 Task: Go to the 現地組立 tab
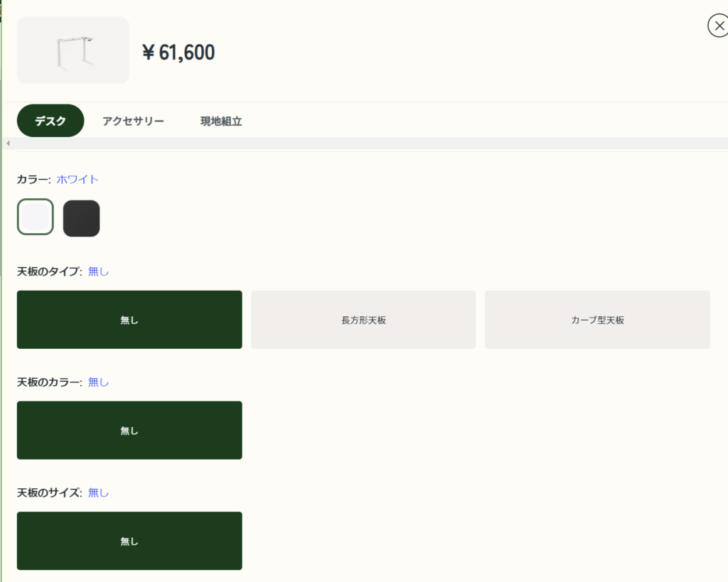(x=221, y=121)
